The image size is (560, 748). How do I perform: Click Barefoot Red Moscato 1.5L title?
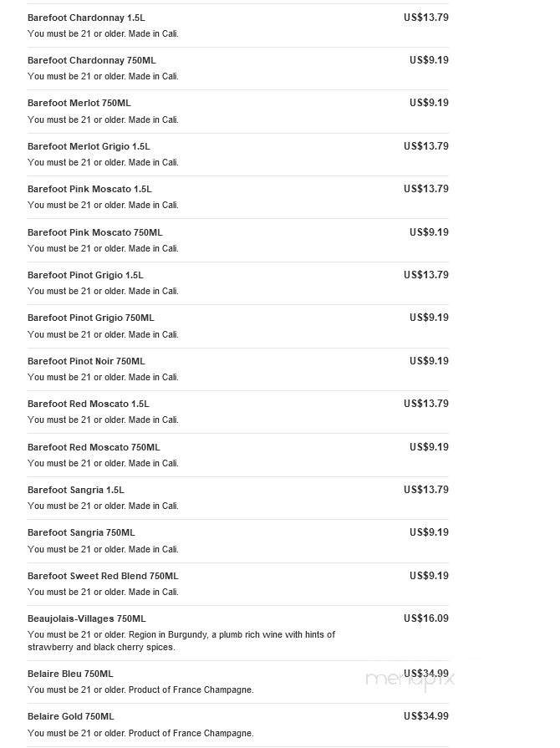point(88,404)
